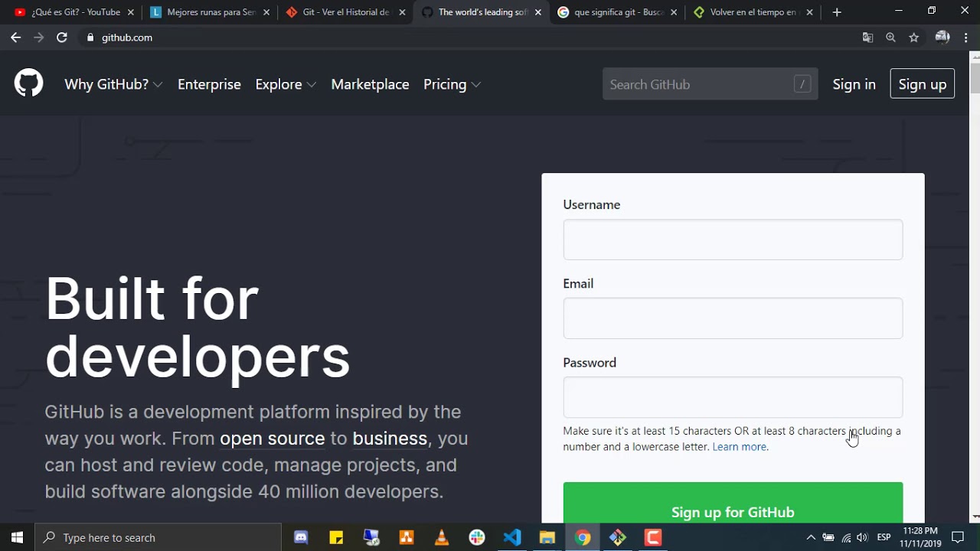Follow the 'open source' link

click(272, 439)
